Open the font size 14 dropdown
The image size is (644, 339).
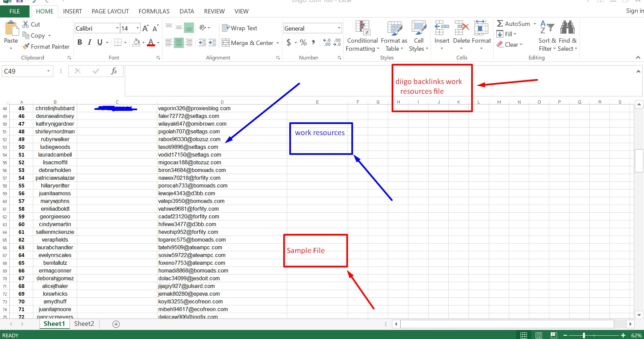click(x=138, y=28)
